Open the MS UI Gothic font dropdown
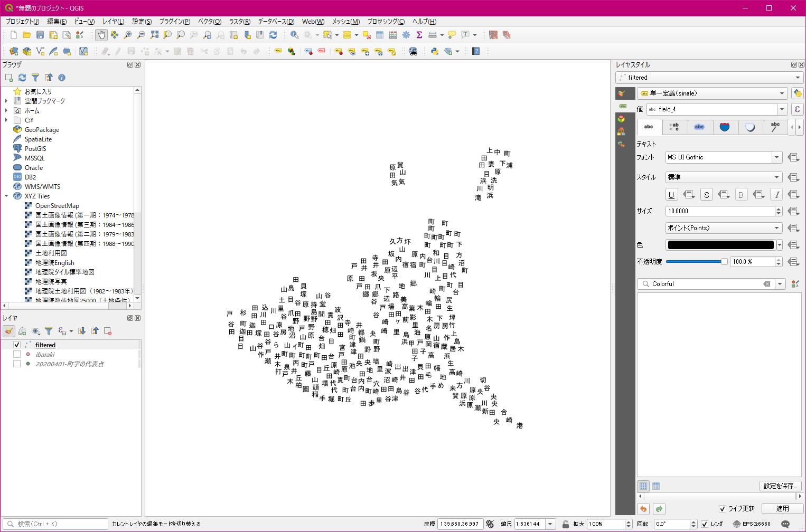Screen dimensions: 806x532 tap(776, 157)
